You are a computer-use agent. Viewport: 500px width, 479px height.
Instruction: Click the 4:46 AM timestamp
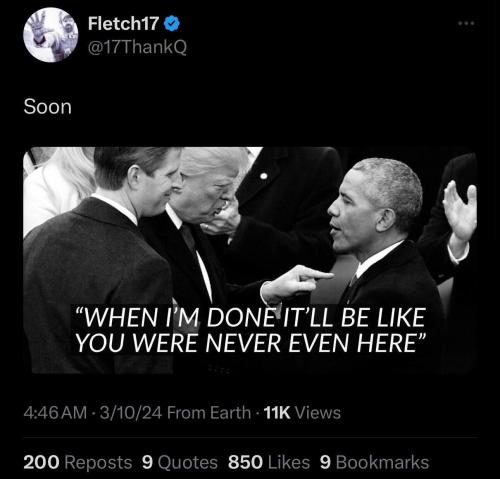click(55, 413)
